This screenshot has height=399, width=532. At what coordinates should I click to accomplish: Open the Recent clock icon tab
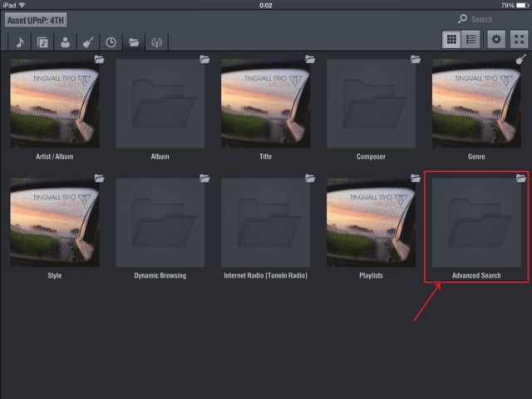(111, 42)
